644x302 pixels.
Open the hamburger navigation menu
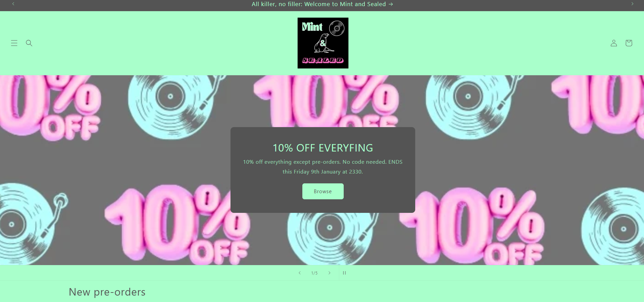(14, 43)
